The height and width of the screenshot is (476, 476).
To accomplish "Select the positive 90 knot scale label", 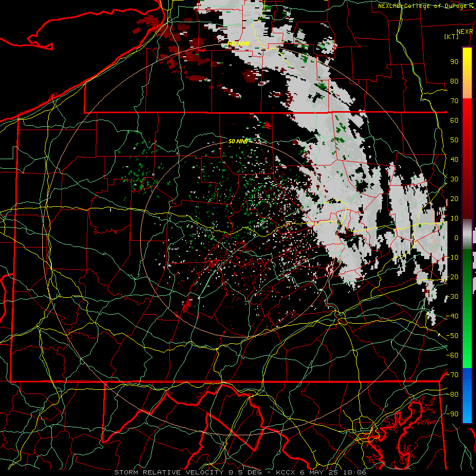I will (x=454, y=62).
